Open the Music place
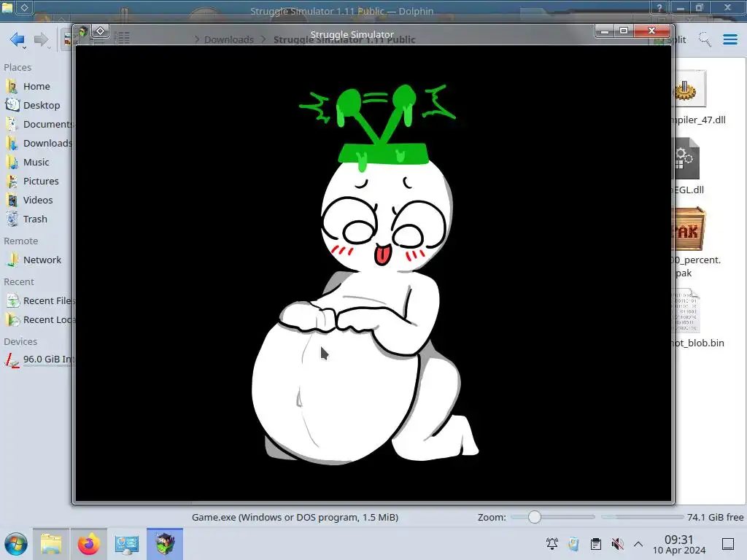The height and width of the screenshot is (560, 747). click(x=36, y=163)
